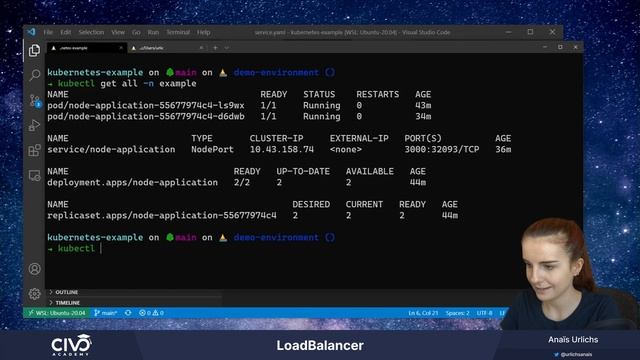
Task: Click service/node-application text
Action: click(x=111, y=149)
